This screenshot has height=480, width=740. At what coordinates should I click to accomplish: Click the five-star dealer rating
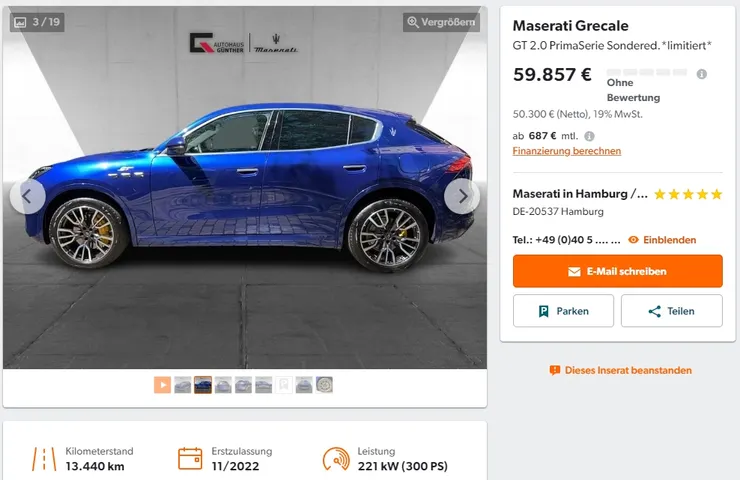[688, 194]
